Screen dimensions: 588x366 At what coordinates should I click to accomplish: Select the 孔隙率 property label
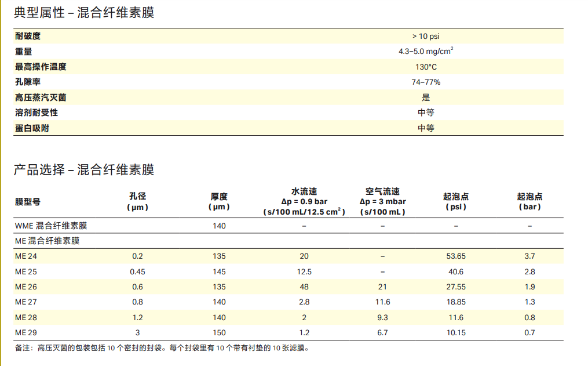click(x=28, y=82)
